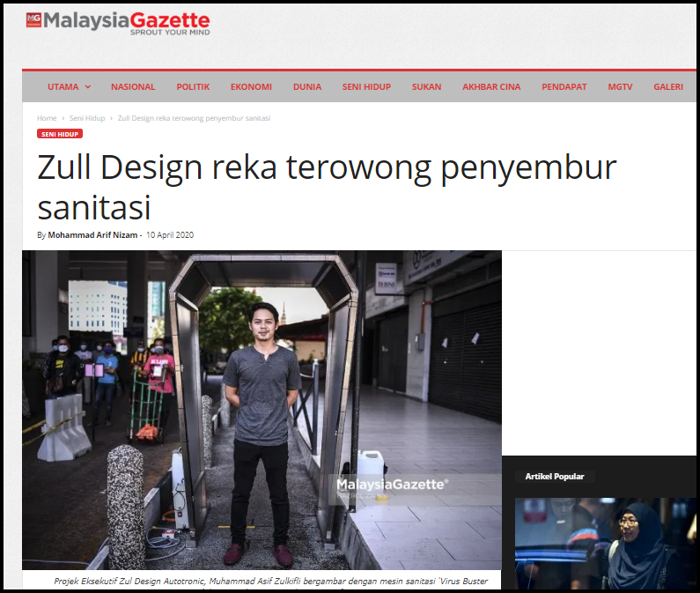
Task: Open author Mohammad Arif Nizam's profile
Action: point(92,235)
